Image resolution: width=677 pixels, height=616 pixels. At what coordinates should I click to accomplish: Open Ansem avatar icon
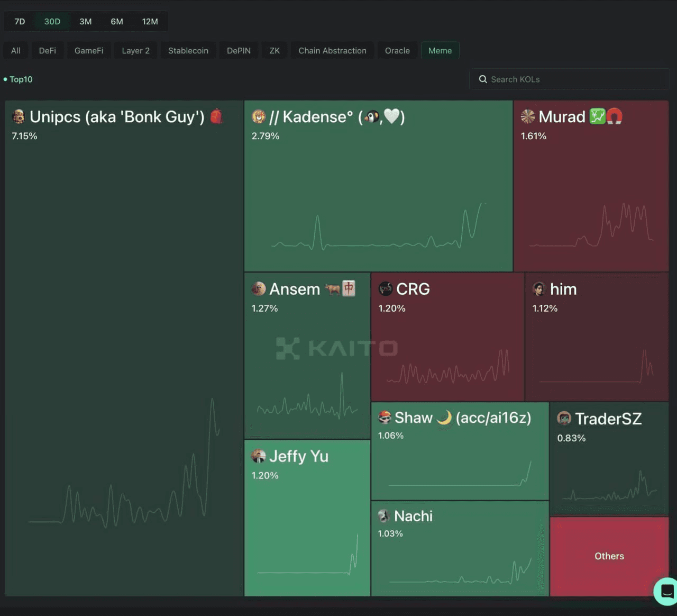[x=259, y=288]
